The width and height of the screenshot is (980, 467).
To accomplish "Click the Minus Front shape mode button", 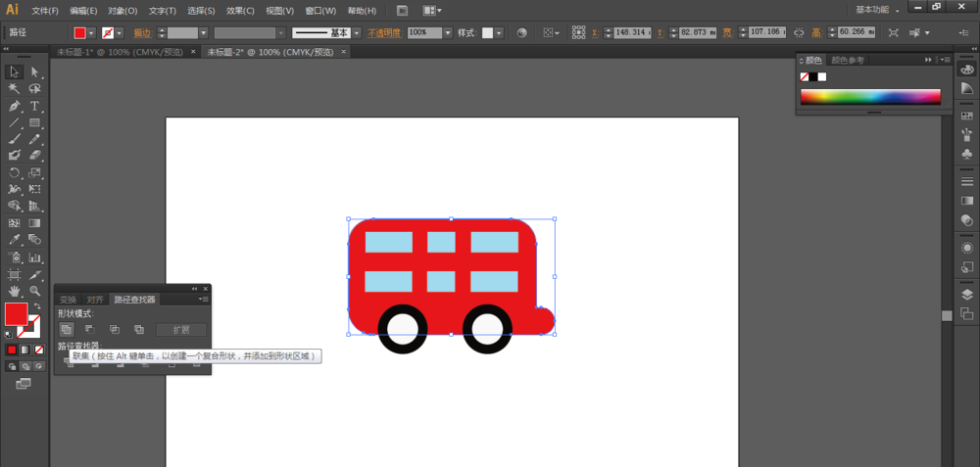I will (90, 329).
